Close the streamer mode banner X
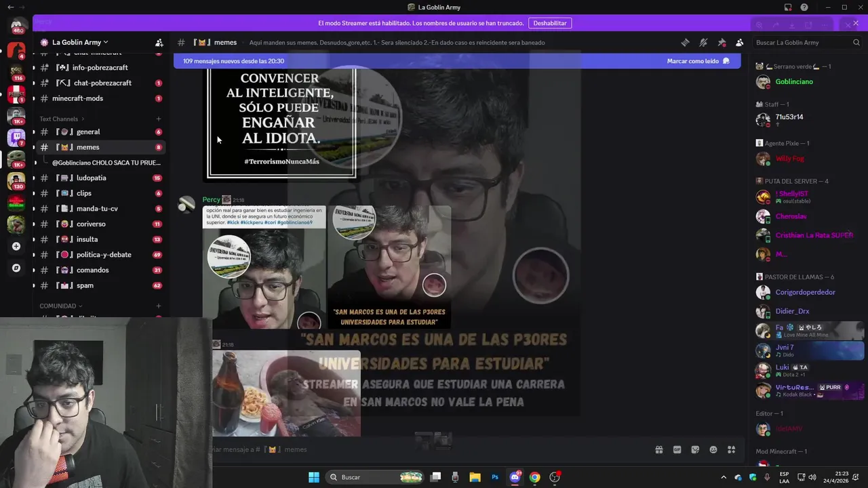Viewport: 868px width, 488px height. tap(856, 23)
